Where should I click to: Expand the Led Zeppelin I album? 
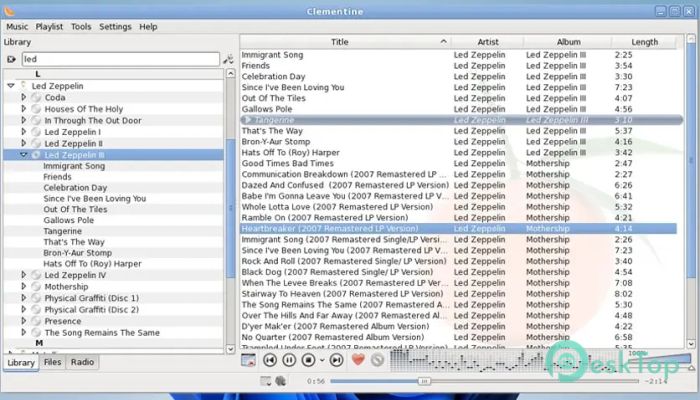pyautogui.click(x=24, y=132)
